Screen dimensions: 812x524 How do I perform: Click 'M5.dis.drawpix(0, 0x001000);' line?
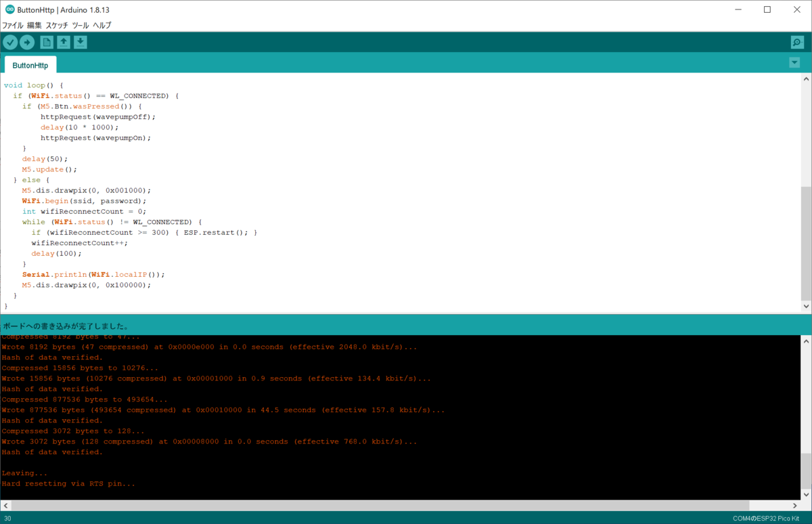point(87,190)
